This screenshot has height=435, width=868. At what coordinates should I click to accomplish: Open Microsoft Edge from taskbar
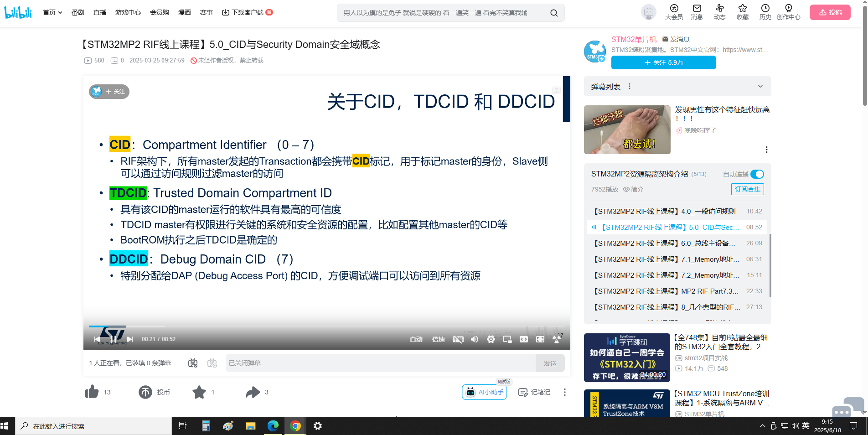pyautogui.click(x=273, y=426)
